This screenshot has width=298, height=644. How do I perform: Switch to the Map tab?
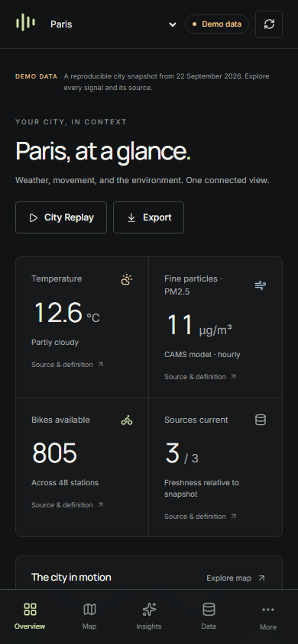coord(89,616)
